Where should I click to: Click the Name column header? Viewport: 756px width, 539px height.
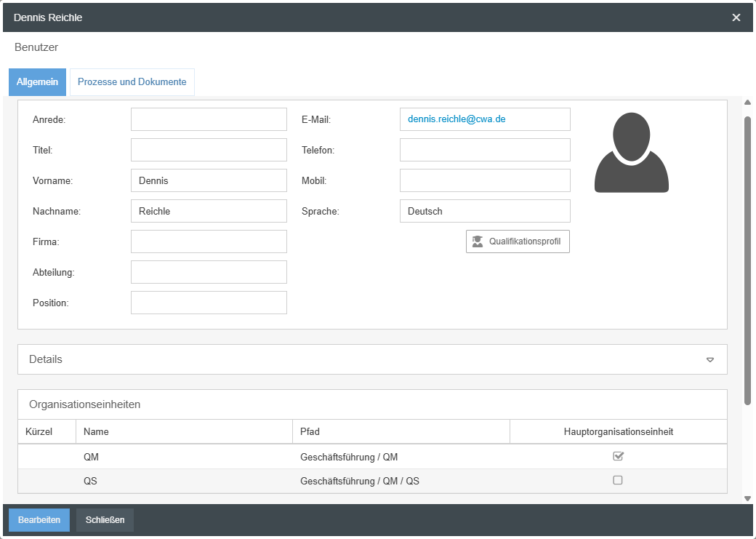tap(184, 431)
